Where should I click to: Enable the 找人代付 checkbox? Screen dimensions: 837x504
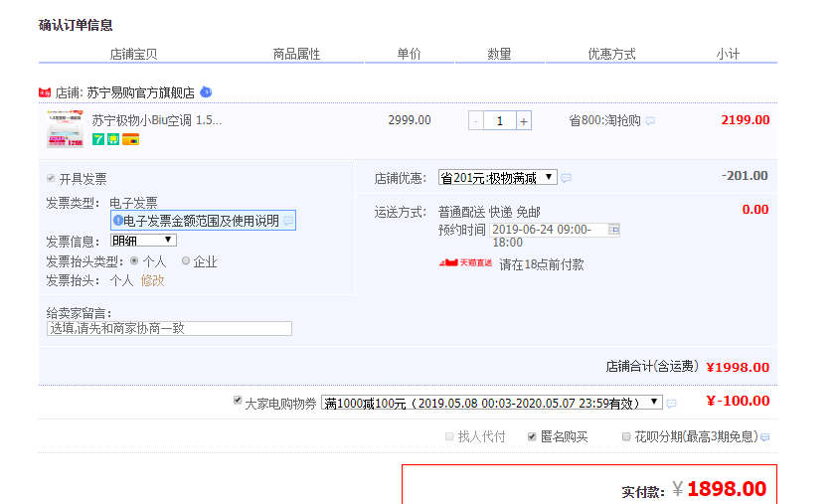pyautogui.click(x=449, y=436)
